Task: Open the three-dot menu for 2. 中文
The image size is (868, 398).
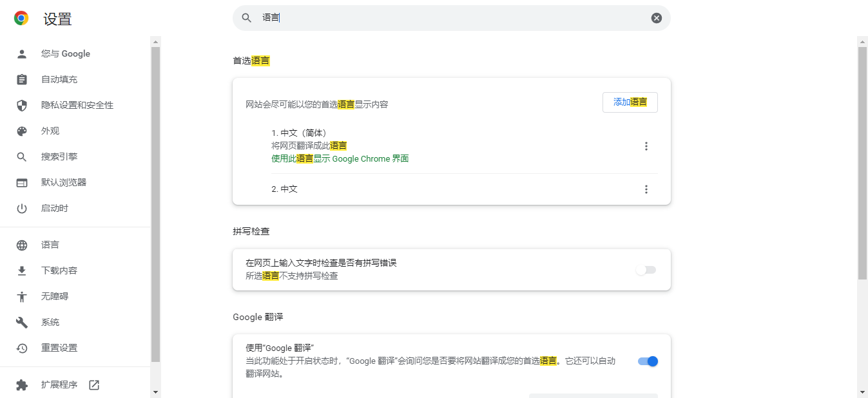Action: coord(646,189)
